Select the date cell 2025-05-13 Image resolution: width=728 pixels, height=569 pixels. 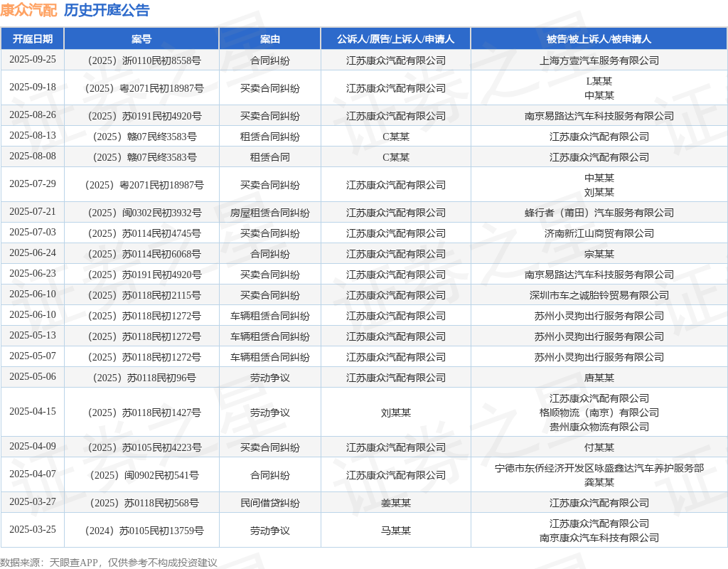pyautogui.click(x=33, y=336)
